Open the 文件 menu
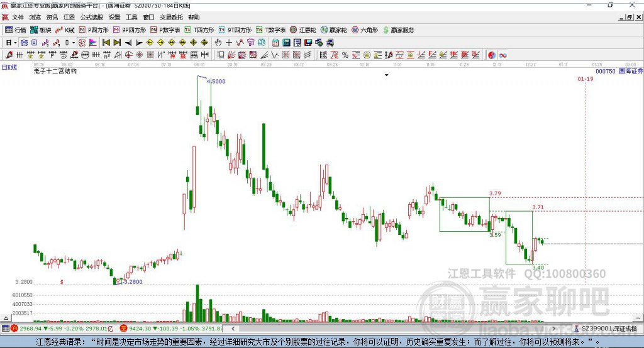 coord(18,17)
